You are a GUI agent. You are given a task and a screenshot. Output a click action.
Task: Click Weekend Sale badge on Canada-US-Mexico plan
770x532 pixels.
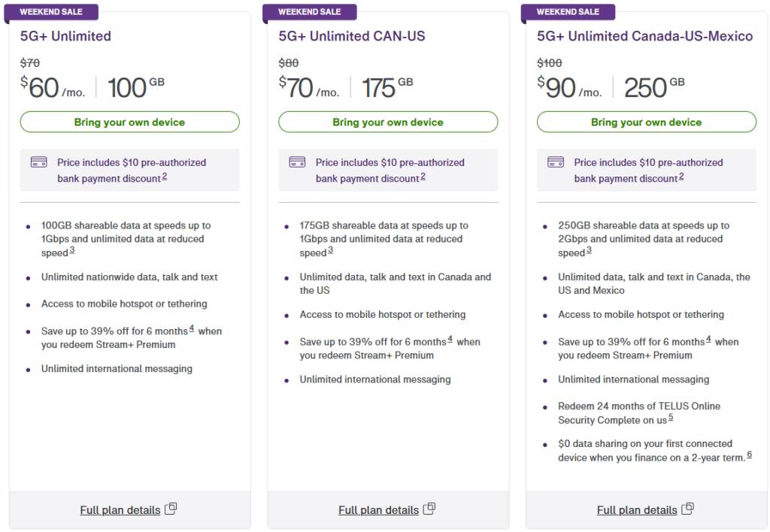[x=568, y=12]
